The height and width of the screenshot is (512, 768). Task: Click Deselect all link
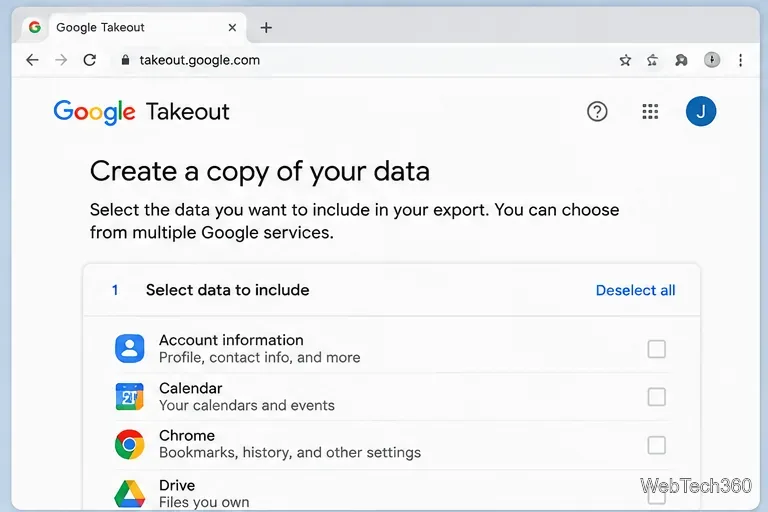[635, 290]
